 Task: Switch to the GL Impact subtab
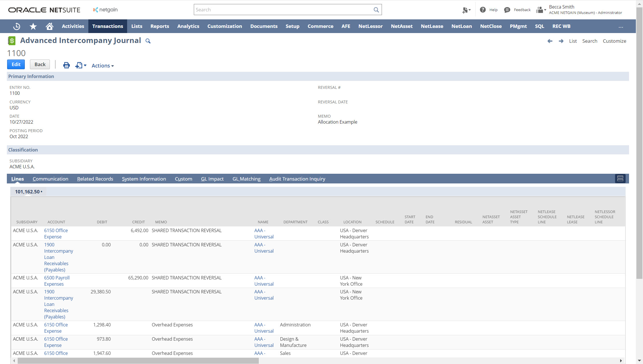(212, 179)
